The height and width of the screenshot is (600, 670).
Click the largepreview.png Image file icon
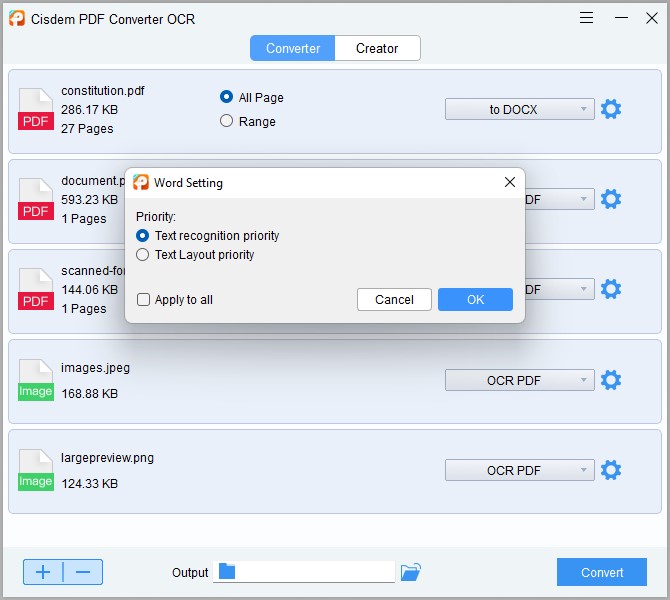coord(36,470)
